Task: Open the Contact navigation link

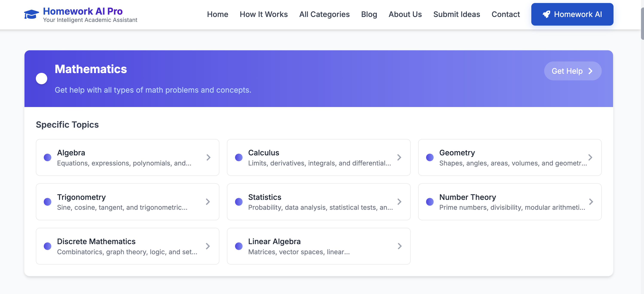Action: click(x=506, y=14)
